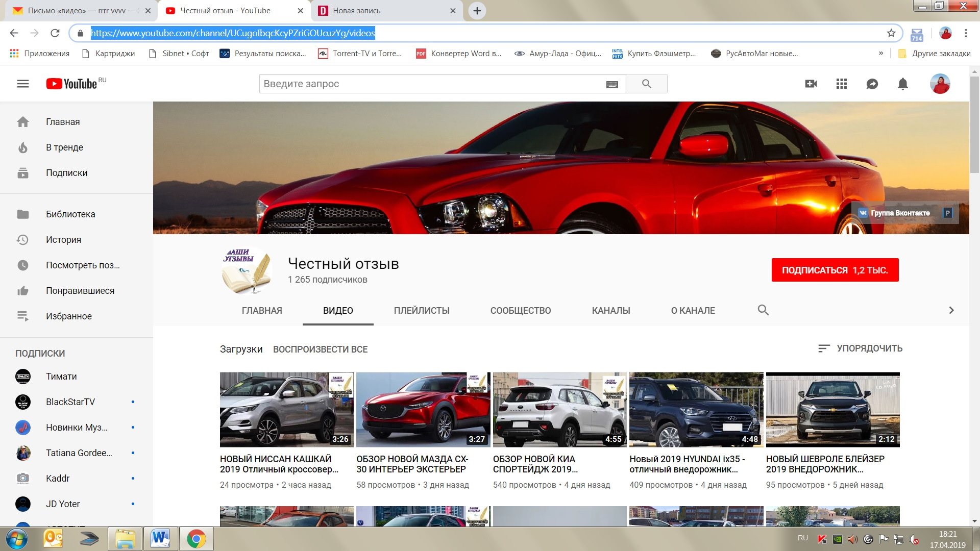Open Microsoft Word from the taskbar
Screen dimensions: 980x551
coord(160,539)
